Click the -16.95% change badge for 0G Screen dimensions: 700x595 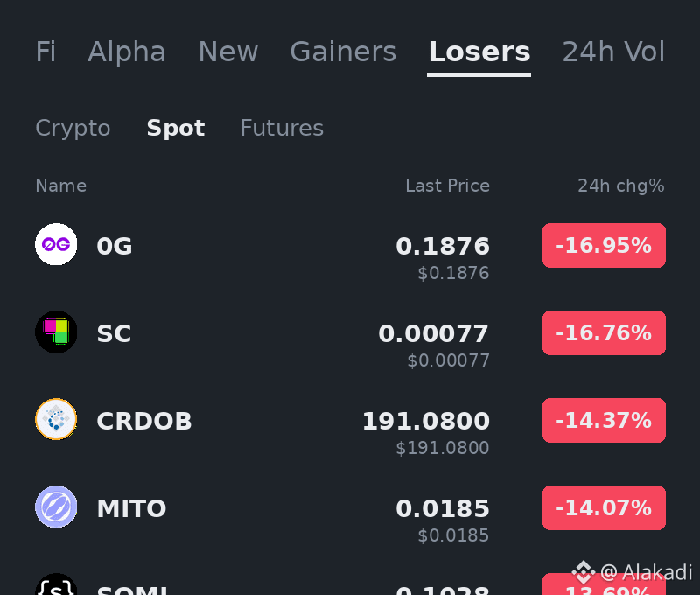604,245
